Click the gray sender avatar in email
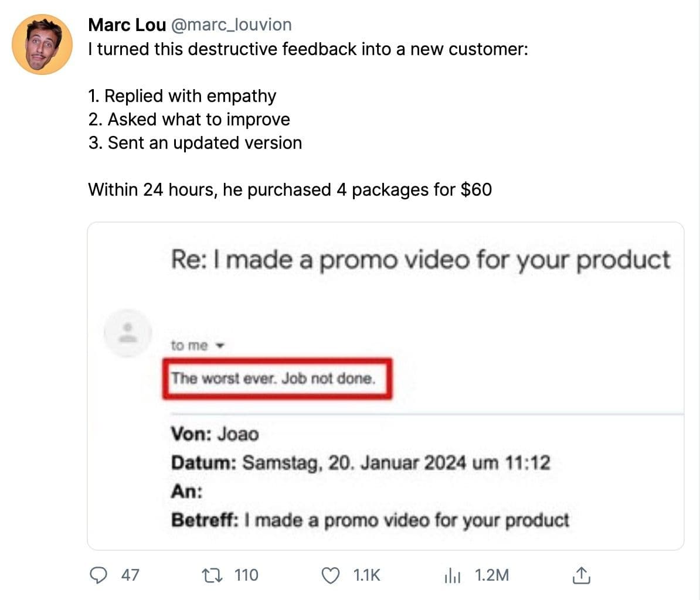 127,333
